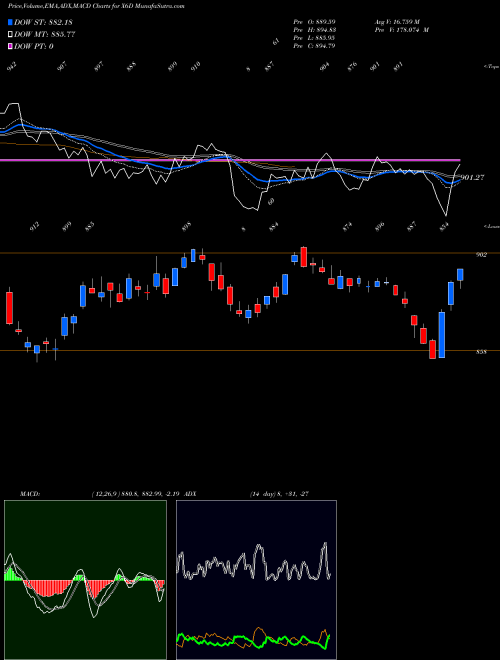Click the first large red candlestick in the price chart
The height and width of the screenshot is (660, 500).
pyautogui.click(x=9, y=308)
